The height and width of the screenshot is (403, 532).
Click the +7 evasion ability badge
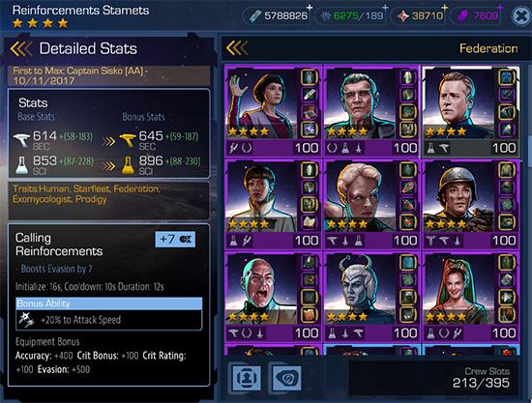tap(175, 240)
